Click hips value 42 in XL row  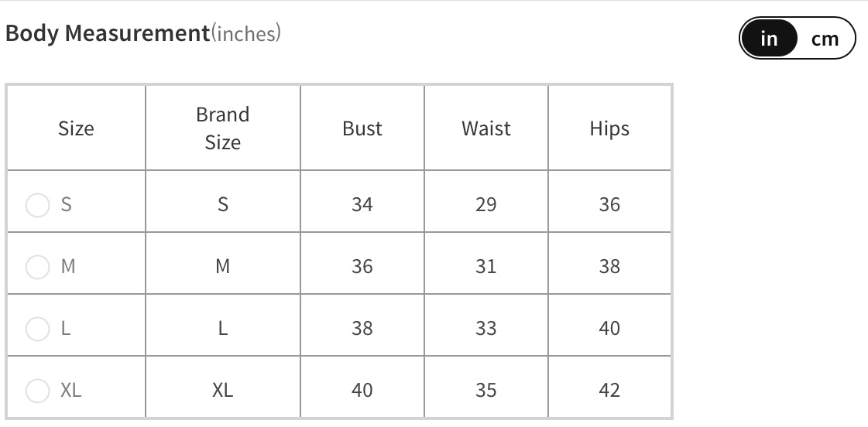609,391
